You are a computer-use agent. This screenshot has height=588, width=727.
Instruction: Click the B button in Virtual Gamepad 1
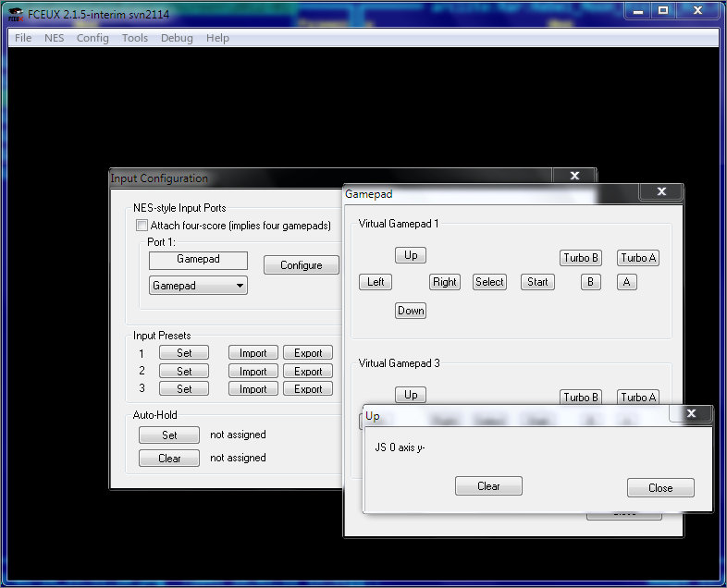(x=591, y=282)
